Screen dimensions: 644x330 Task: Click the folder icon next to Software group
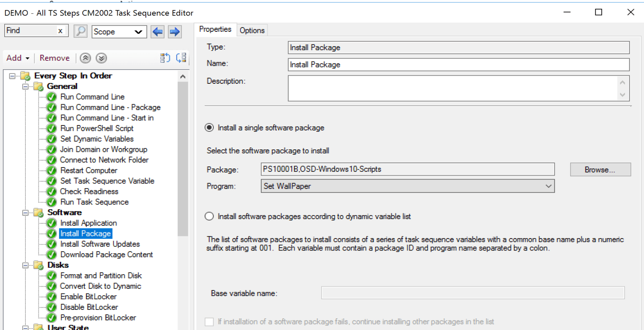pos(39,212)
